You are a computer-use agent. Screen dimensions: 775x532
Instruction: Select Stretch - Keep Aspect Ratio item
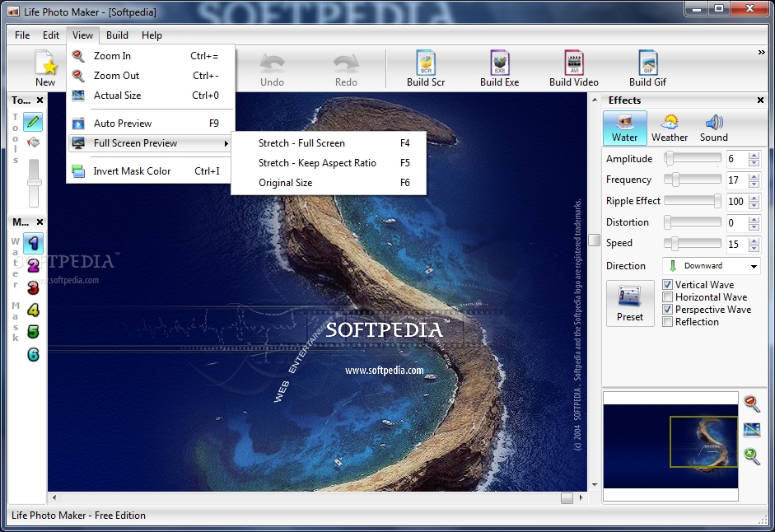(329, 163)
